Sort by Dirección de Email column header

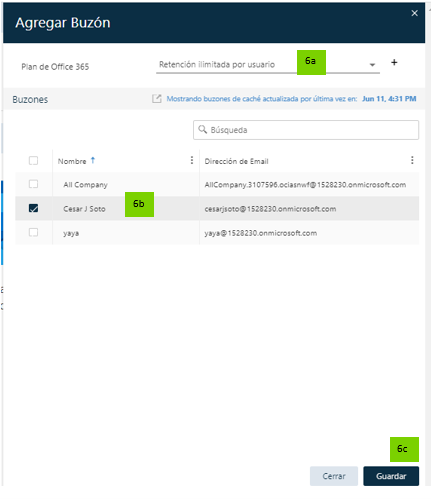coord(236,161)
